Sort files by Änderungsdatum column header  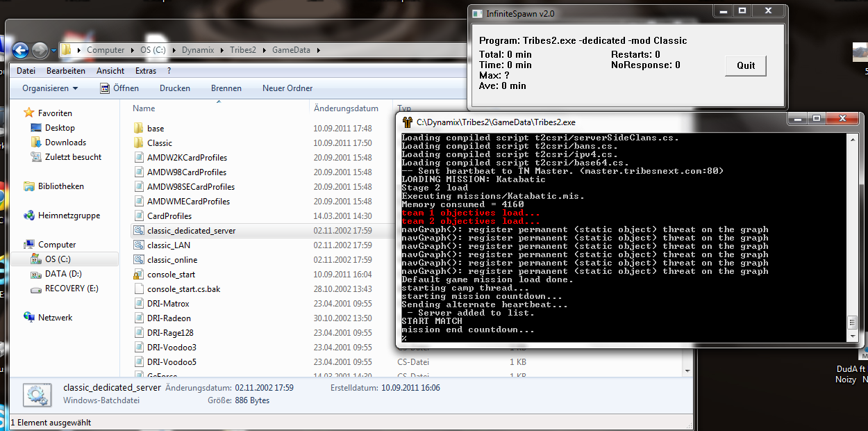(x=347, y=108)
